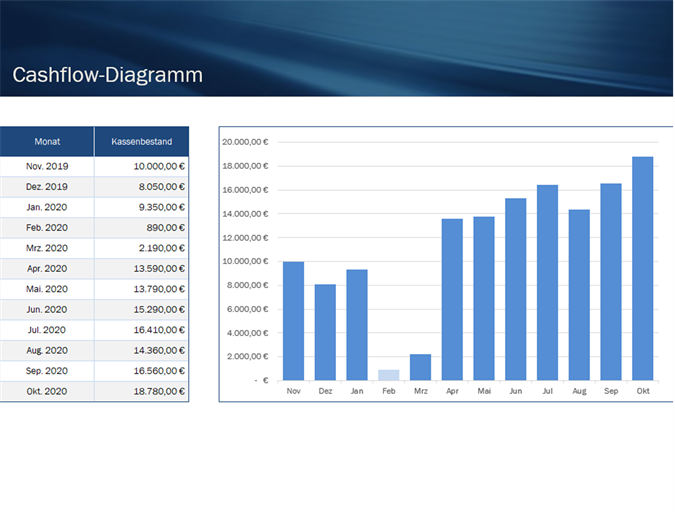
Task: Click the 2.000,00 € axis label
Action: tap(248, 356)
